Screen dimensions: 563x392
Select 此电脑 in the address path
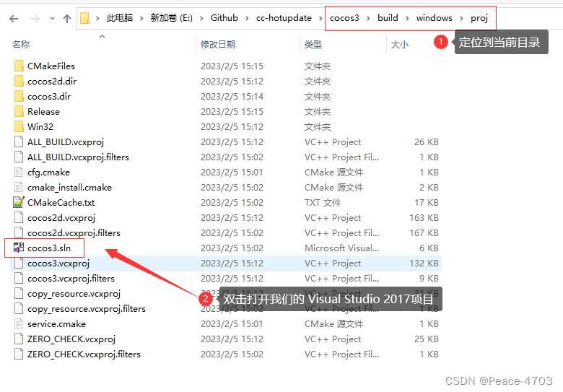pyautogui.click(x=120, y=18)
